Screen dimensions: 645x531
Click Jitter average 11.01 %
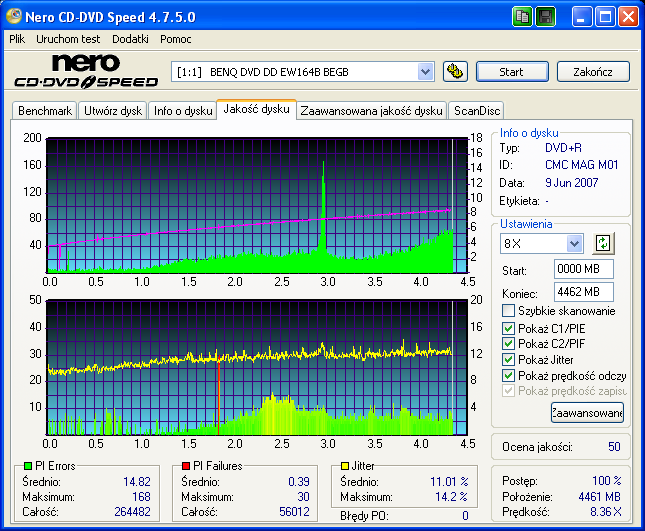[x=449, y=482]
